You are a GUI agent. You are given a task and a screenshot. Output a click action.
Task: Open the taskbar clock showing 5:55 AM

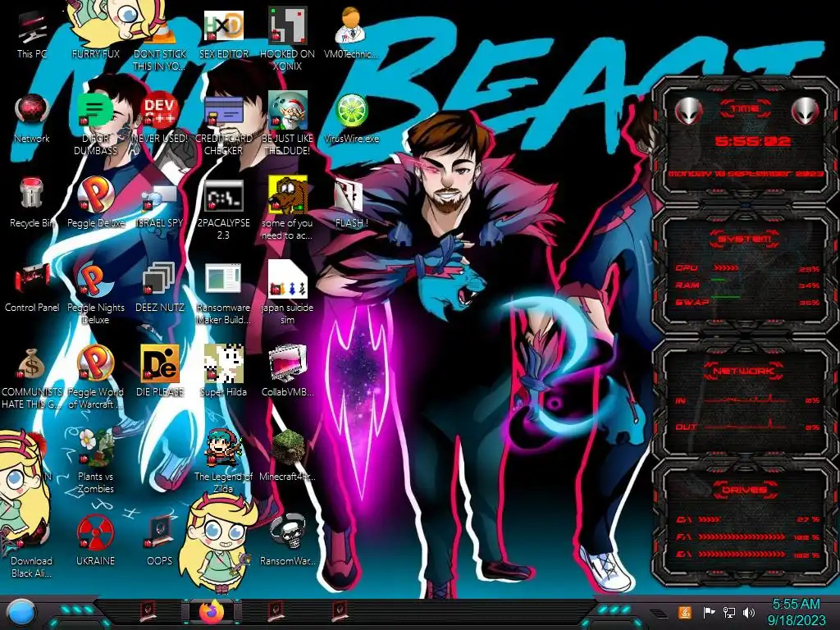click(x=796, y=612)
